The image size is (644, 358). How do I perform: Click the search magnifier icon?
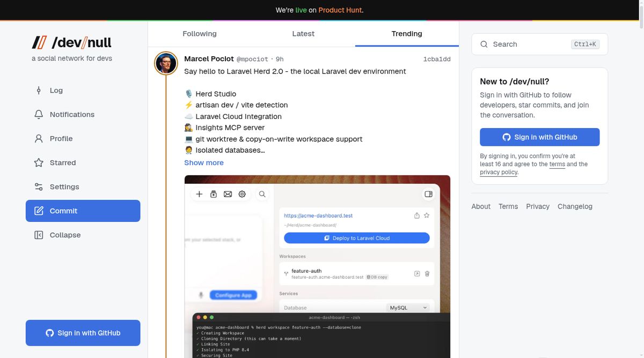click(484, 44)
